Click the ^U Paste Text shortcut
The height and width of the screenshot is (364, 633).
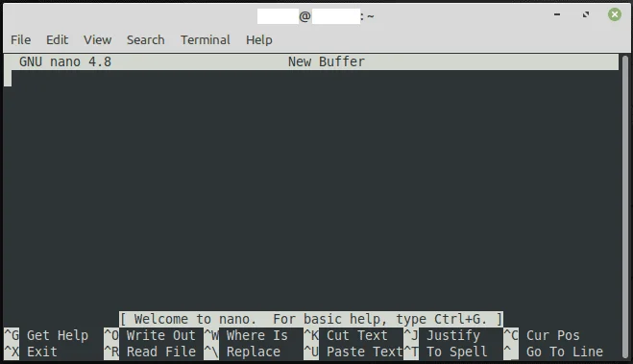coord(353,352)
